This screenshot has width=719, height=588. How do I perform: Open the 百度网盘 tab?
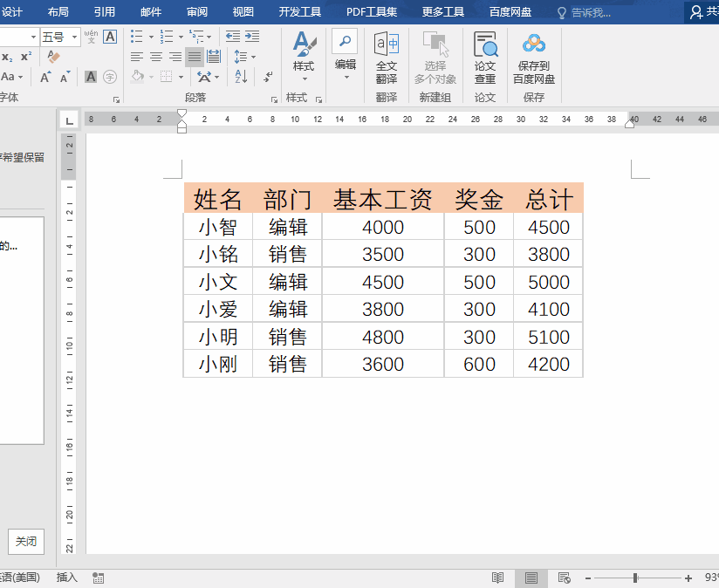coord(510,11)
